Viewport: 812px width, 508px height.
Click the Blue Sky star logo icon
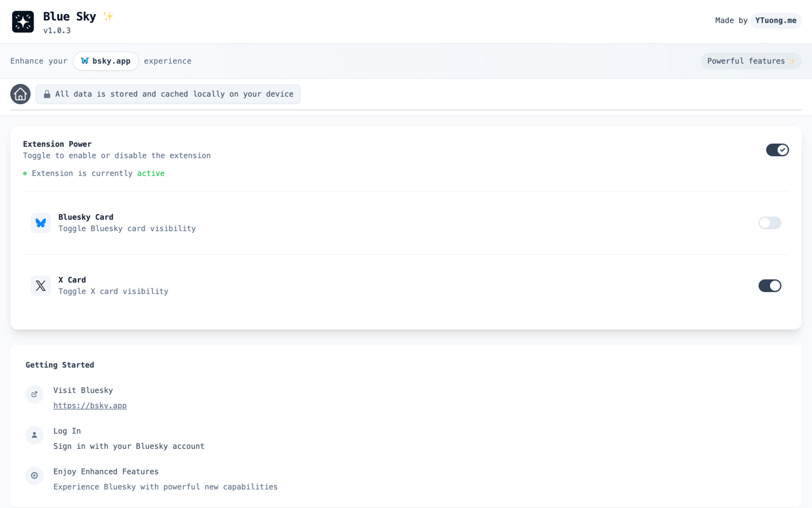coord(23,22)
